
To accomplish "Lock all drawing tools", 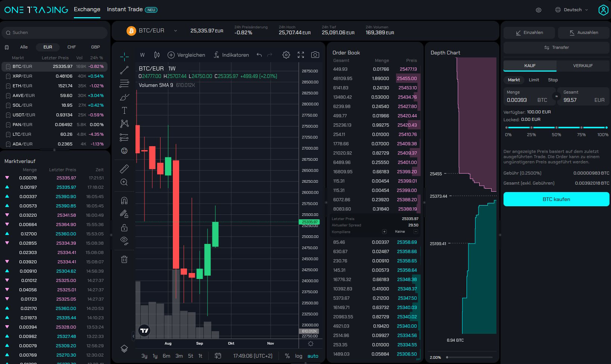I will pyautogui.click(x=124, y=228).
